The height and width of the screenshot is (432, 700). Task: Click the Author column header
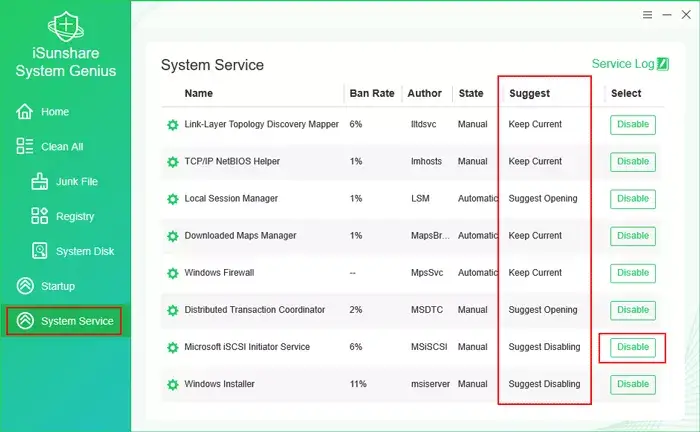point(425,93)
